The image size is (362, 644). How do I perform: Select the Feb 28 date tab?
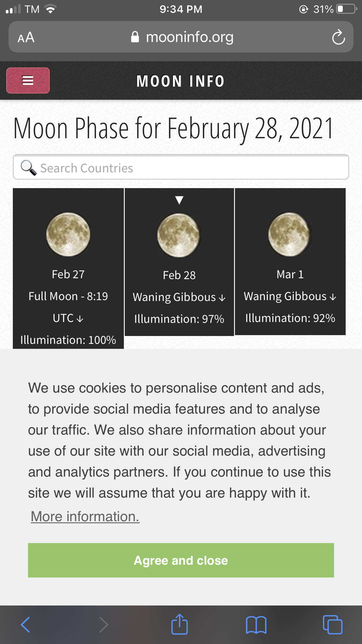coord(179,275)
